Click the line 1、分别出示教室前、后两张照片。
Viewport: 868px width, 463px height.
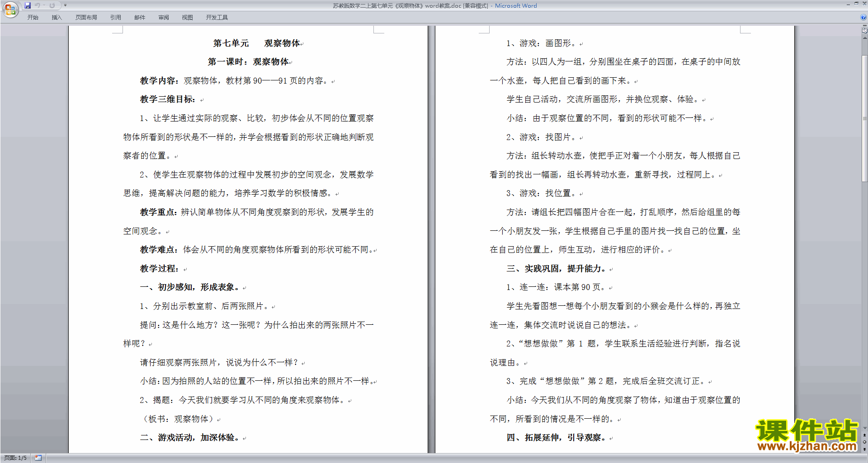pyautogui.click(x=205, y=306)
